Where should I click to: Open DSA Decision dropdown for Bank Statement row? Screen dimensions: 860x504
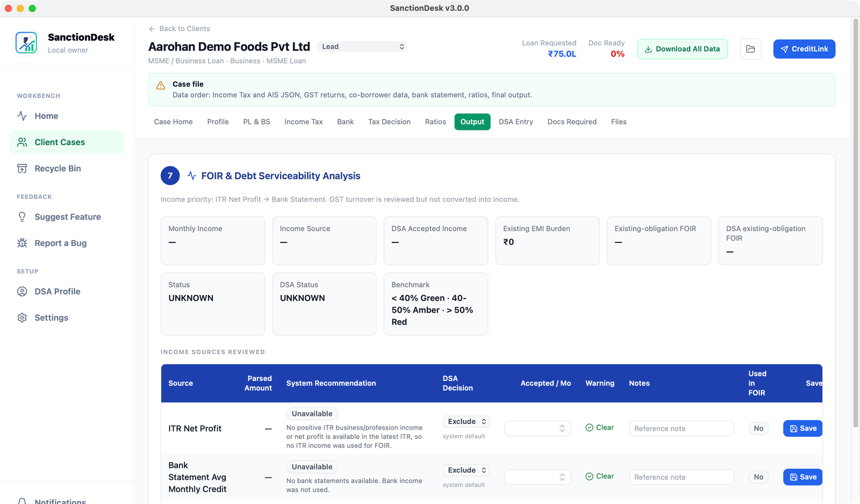(466, 470)
